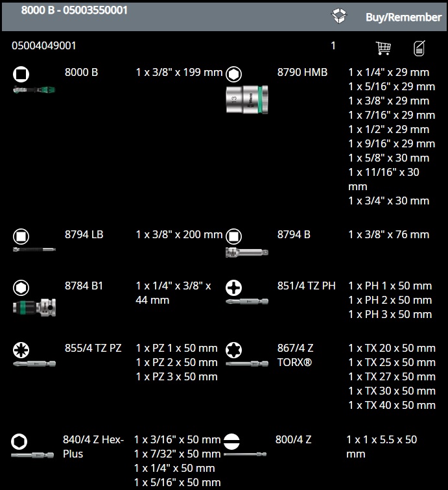Click the square drive icon for 8794 LB
Image resolution: width=448 pixels, height=490 pixels.
(21, 236)
